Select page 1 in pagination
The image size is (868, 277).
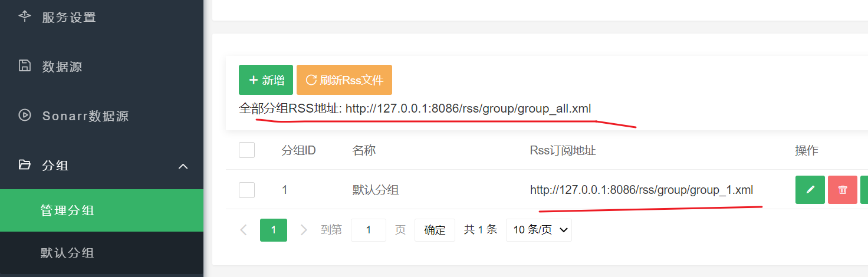pyautogui.click(x=274, y=230)
